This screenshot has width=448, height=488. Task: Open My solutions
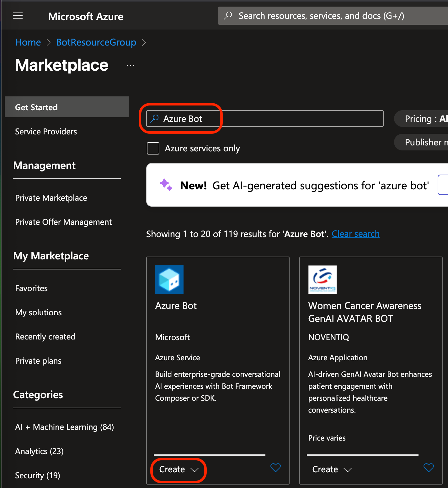tap(39, 312)
